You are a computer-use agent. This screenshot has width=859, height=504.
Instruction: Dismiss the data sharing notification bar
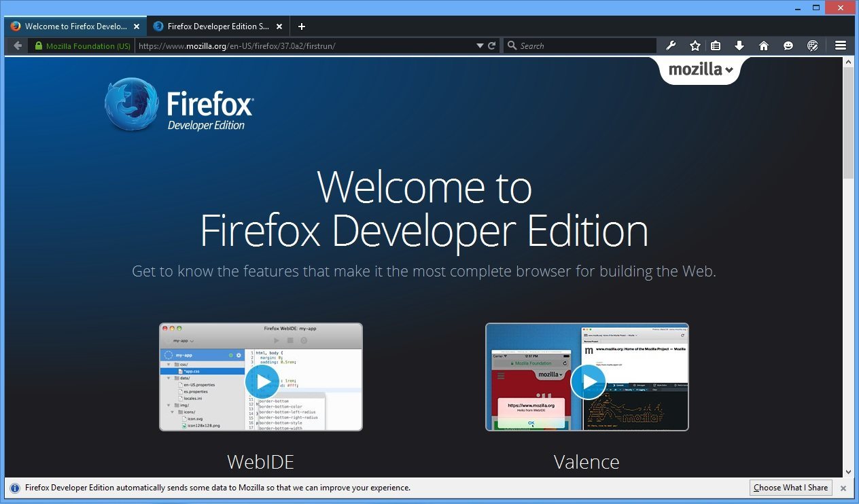coord(843,487)
